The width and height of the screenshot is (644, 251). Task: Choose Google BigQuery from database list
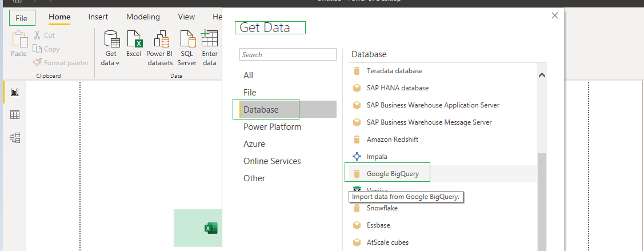coord(393,174)
